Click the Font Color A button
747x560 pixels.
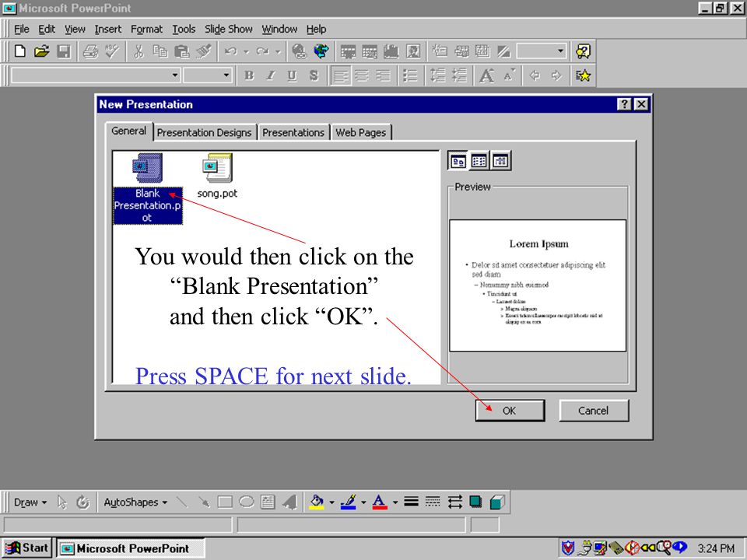pyautogui.click(x=380, y=502)
